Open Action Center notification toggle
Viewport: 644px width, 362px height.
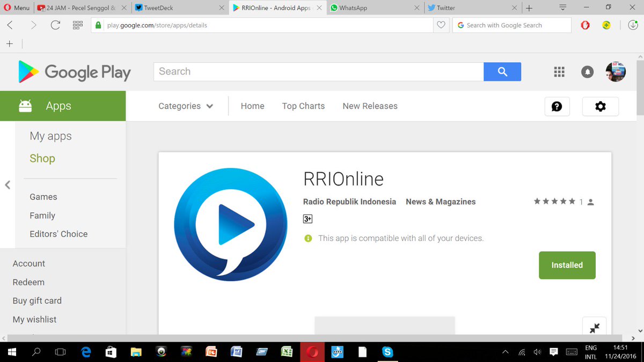coord(553,352)
